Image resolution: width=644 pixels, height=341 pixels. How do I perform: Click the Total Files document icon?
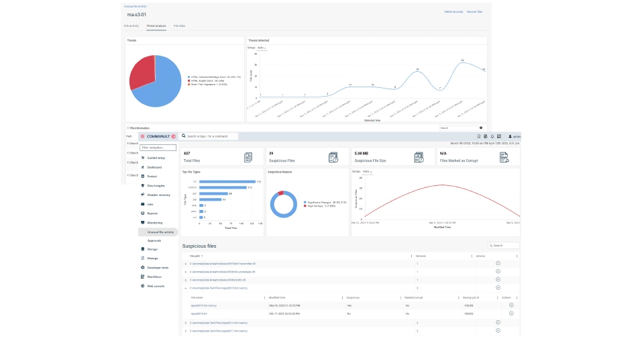pos(248,157)
